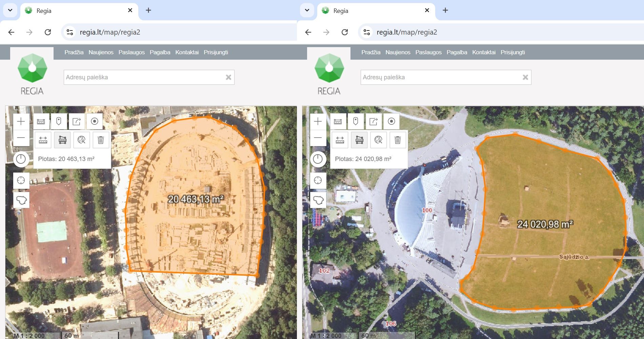Select area measurement tool in left map
This screenshot has width=644, height=339.
coord(62,140)
